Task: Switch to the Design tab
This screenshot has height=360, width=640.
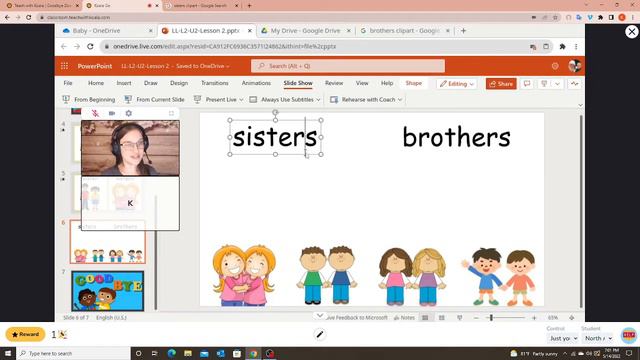Action: pos(179,83)
